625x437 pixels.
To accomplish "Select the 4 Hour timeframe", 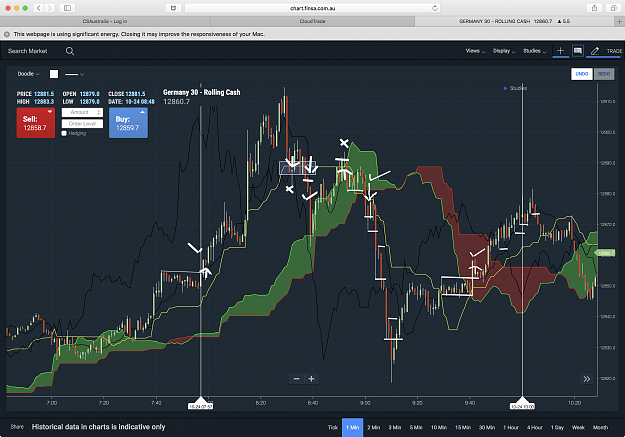I will point(535,427).
